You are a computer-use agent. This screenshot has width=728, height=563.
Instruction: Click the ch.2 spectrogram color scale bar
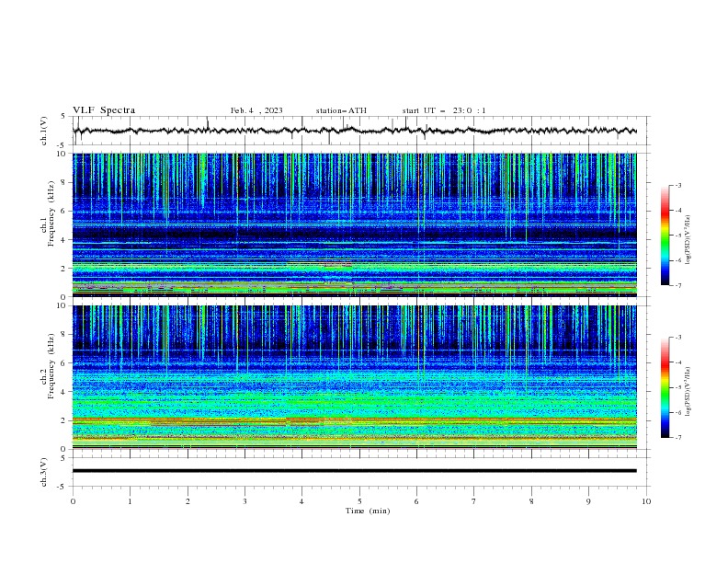click(665, 387)
